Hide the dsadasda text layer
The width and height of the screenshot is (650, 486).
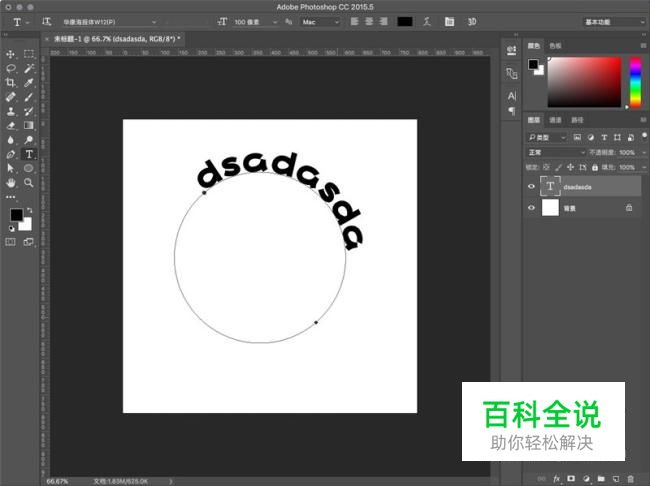[531, 186]
